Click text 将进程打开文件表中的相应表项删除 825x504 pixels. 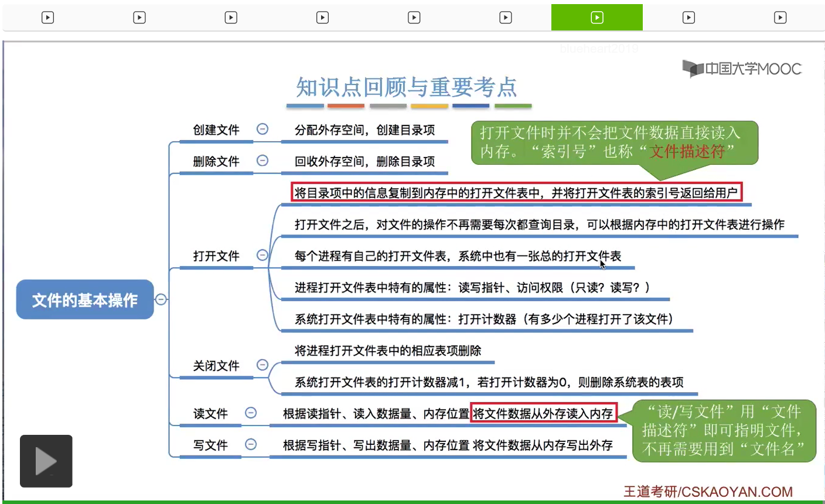pos(388,351)
